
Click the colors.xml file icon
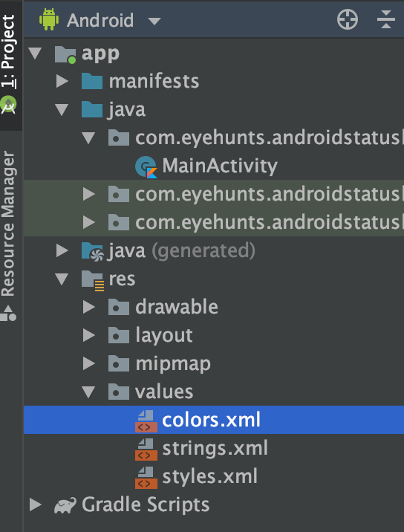(x=146, y=421)
